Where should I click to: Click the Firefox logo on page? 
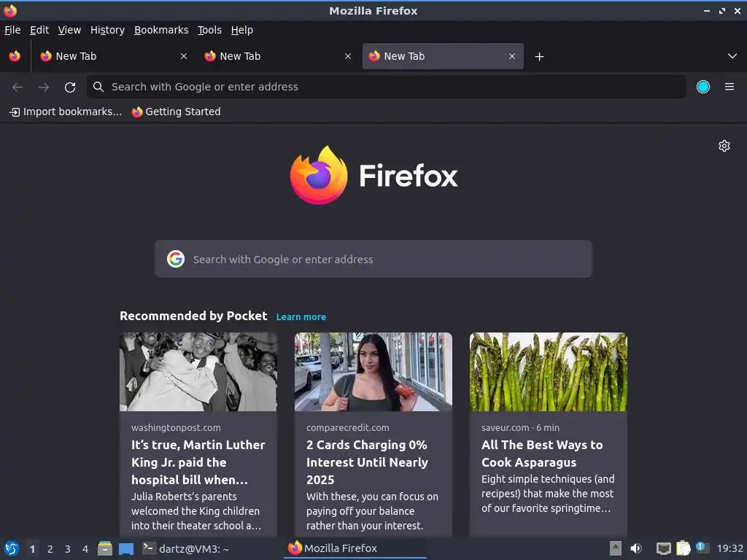[x=373, y=176]
